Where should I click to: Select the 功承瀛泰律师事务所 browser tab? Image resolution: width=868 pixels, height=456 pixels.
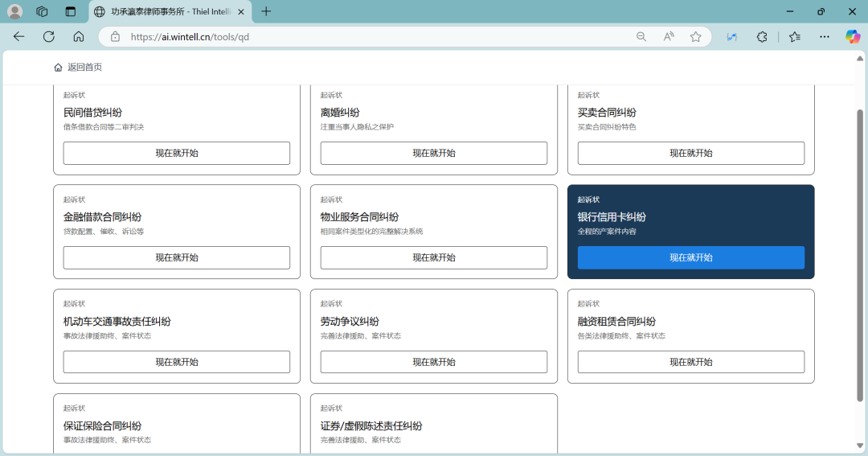coord(169,11)
